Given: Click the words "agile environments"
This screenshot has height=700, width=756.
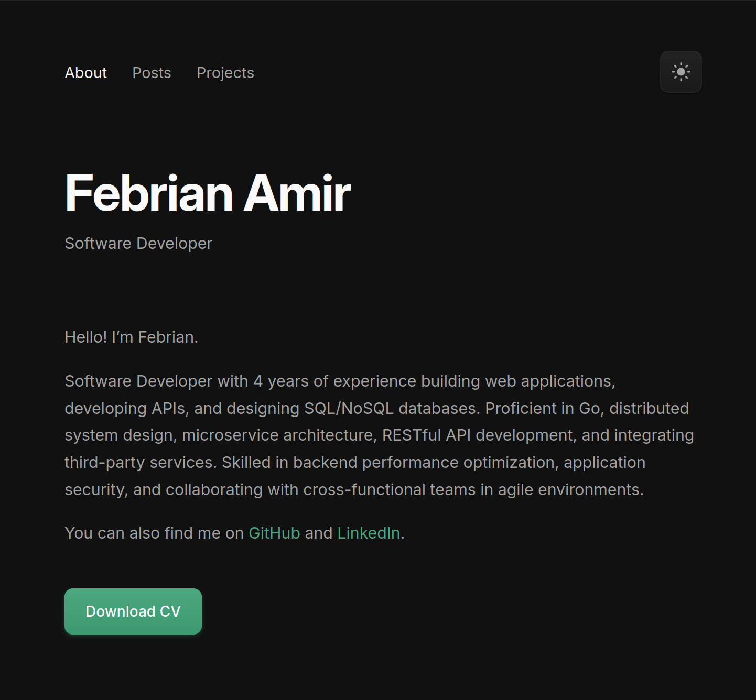Looking at the screenshot, I should click(570, 489).
